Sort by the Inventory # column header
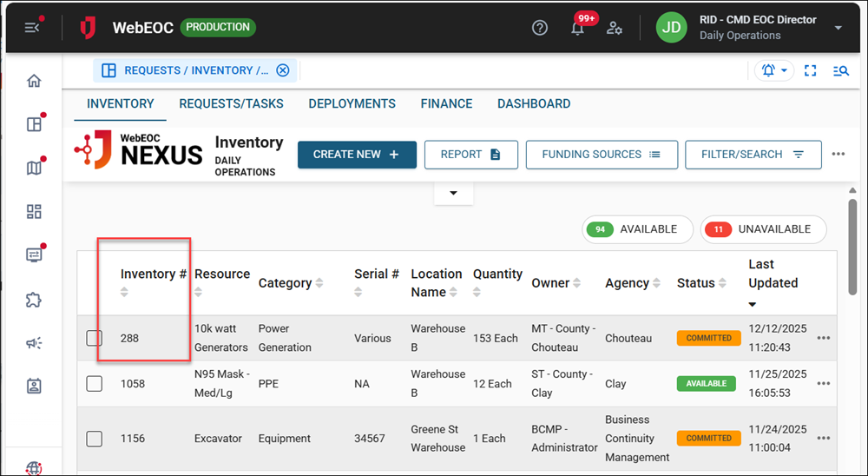The height and width of the screenshot is (476, 868). [153, 274]
